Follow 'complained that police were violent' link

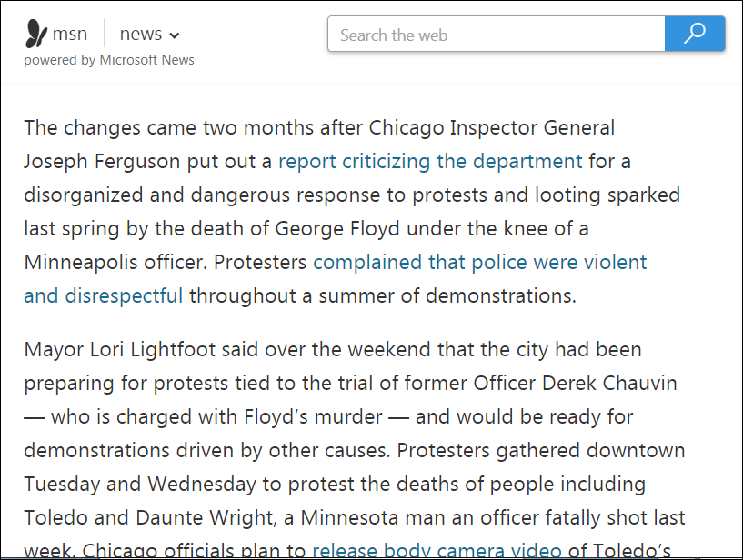tap(479, 263)
